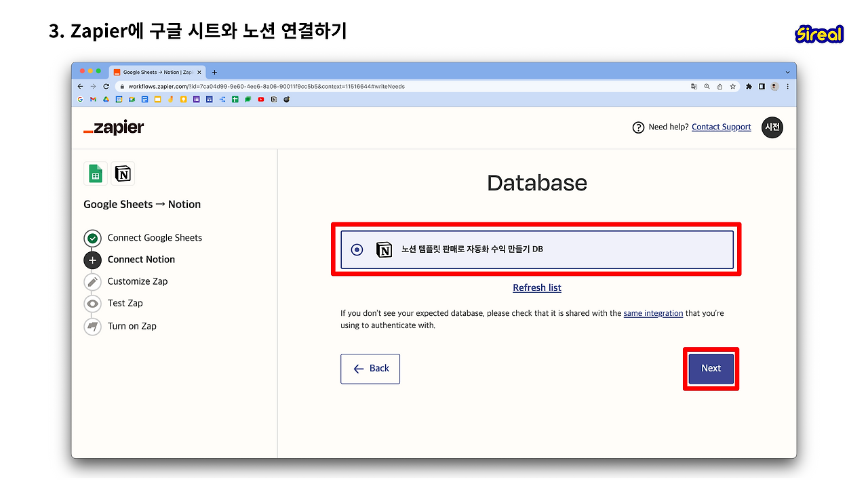Click the '노션 템플릿 판매로 자동화 수익 만들기 DB' label
Viewport: 868px width, 488px height.
472,249
